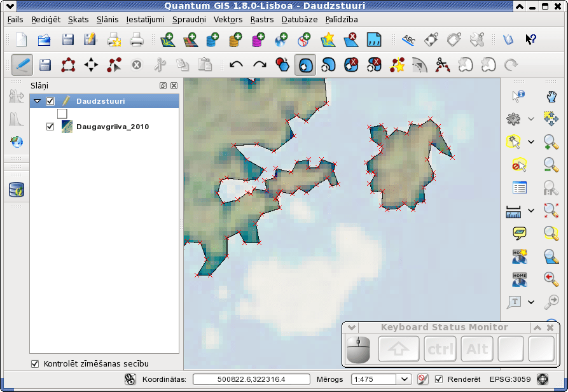Open the measure tool dropdown arrow
The height and width of the screenshot is (392, 568).
click(x=531, y=211)
